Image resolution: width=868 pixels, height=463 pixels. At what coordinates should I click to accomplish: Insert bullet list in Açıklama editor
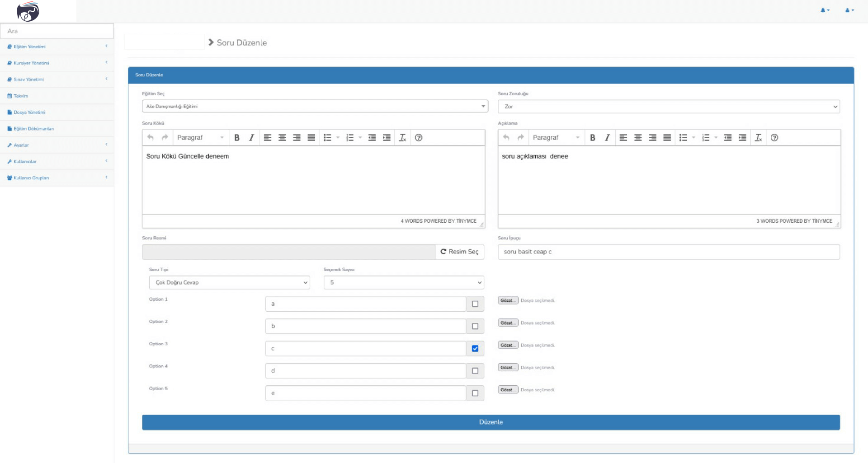click(683, 138)
